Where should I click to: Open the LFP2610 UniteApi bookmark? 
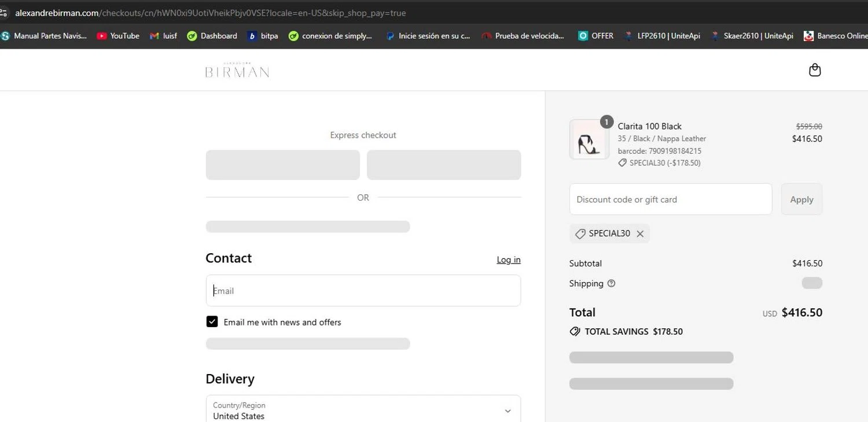(x=662, y=36)
